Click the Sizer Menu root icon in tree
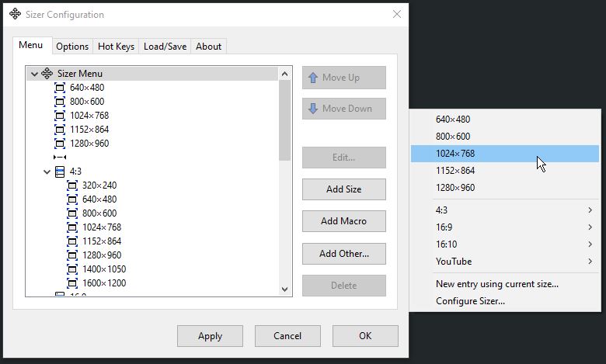This screenshot has height=364, width=606. pos(47,74)
